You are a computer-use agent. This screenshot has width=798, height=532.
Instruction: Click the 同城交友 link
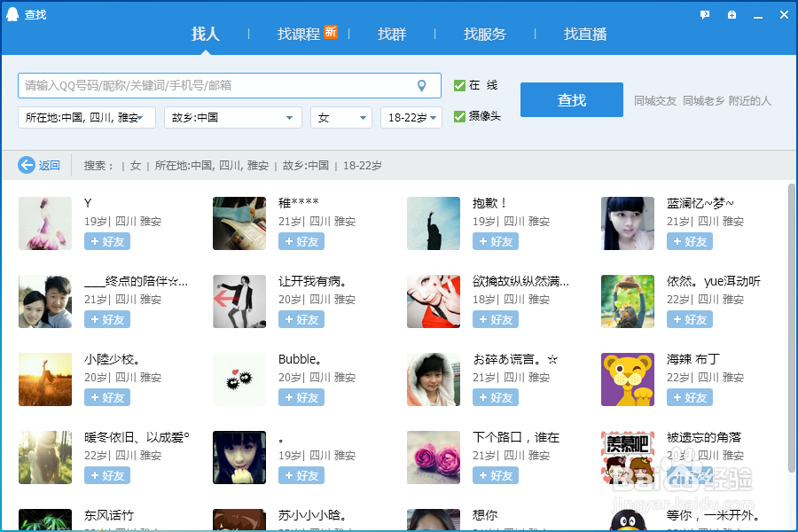tap(655, 101)
